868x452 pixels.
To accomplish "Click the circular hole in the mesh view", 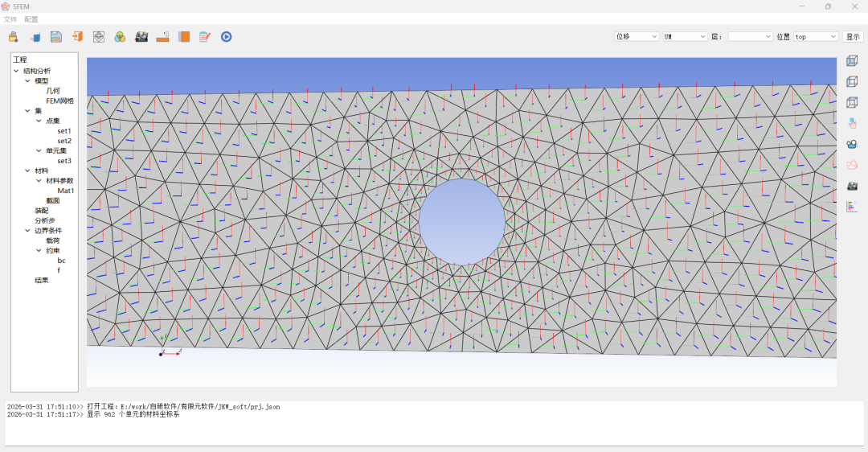I will click(461, 221).
